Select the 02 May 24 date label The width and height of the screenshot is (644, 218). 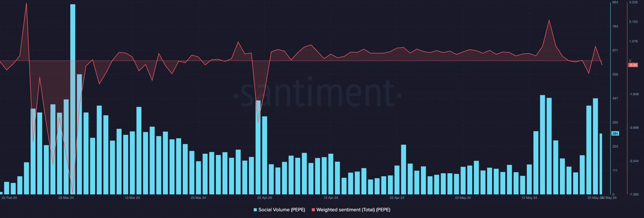click(463, 198)
